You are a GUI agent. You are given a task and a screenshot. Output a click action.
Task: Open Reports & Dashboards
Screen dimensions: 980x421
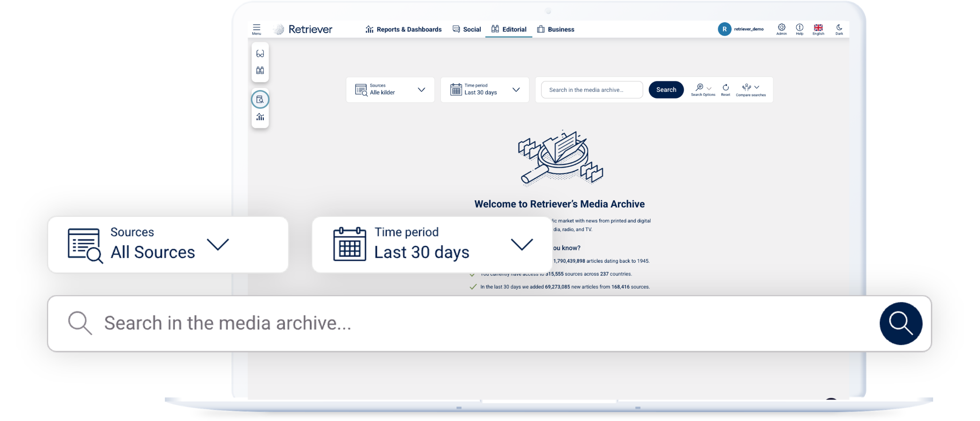tap(404, 29)
